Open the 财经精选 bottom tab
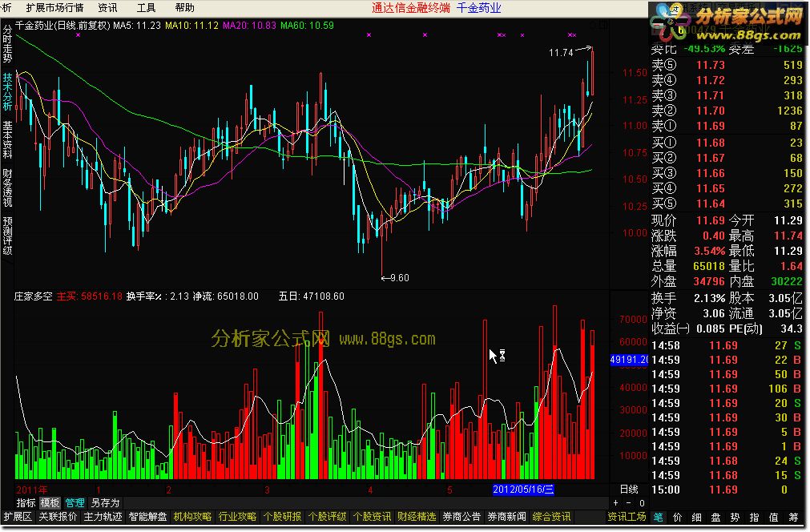The image size is (810, 532). [x=417, y=517]
